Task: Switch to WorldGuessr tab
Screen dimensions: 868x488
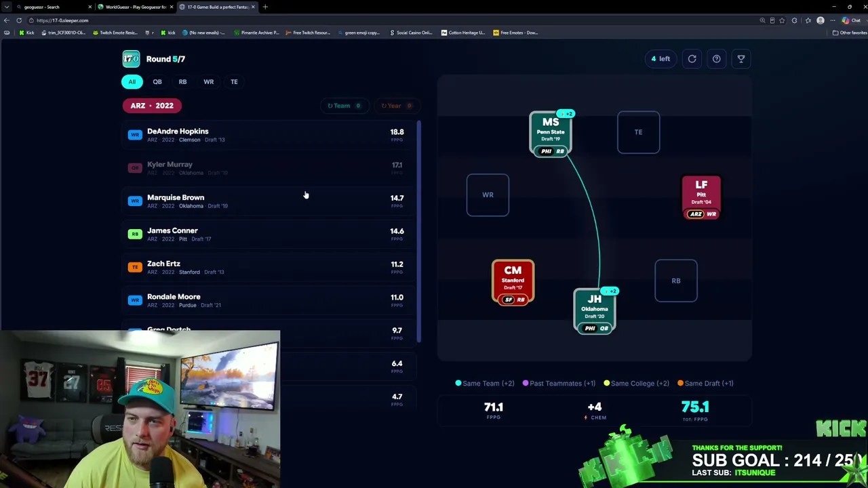Action: (x=136, y=7)
